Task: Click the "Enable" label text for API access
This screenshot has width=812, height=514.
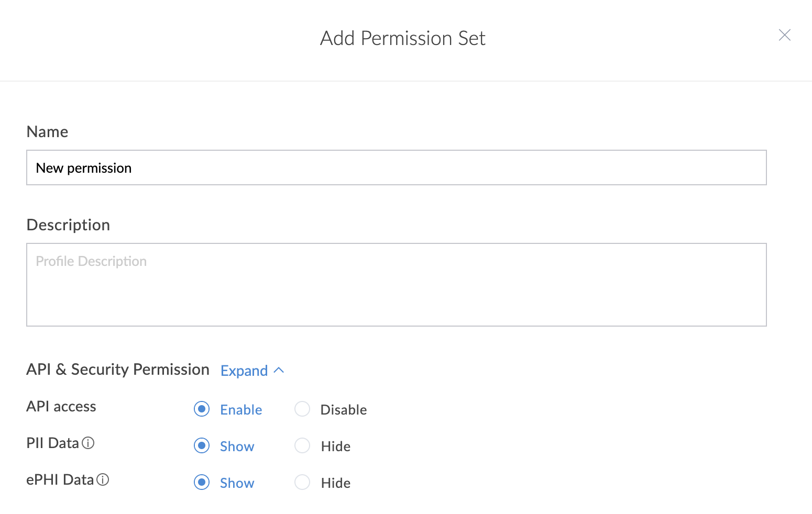Action: (x=241, y=410)
